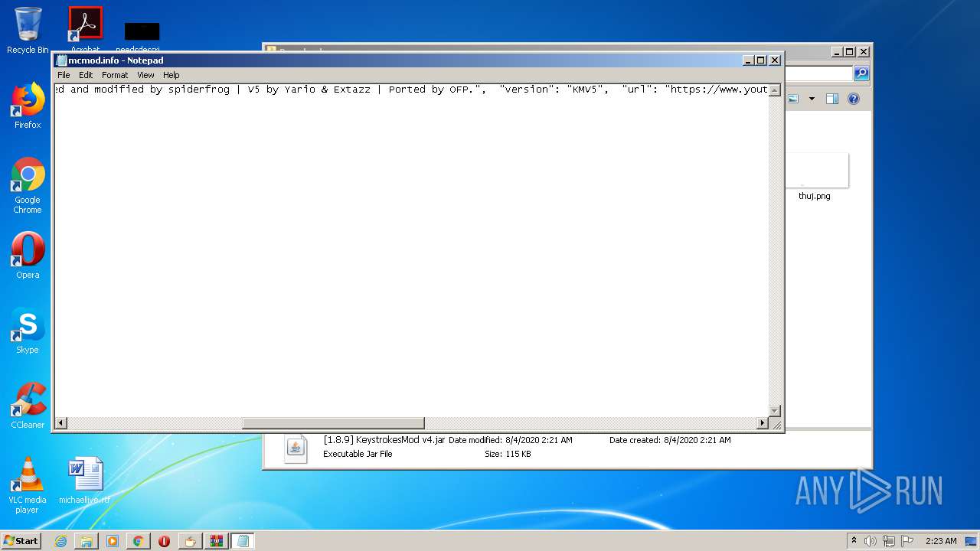Screen dimensions: 980x551
Task: Click the Notepad taskbar button
Action: (243, 541)
